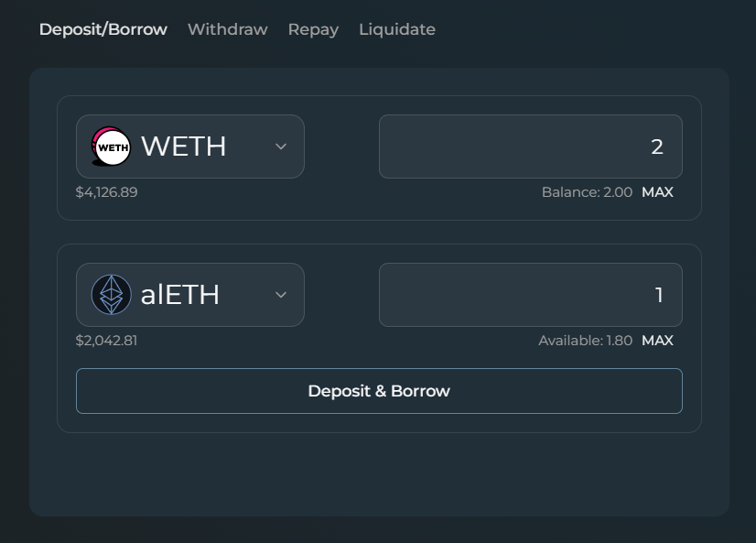Click the alETH Ethereum diamond logo

(x=112, y=295)
